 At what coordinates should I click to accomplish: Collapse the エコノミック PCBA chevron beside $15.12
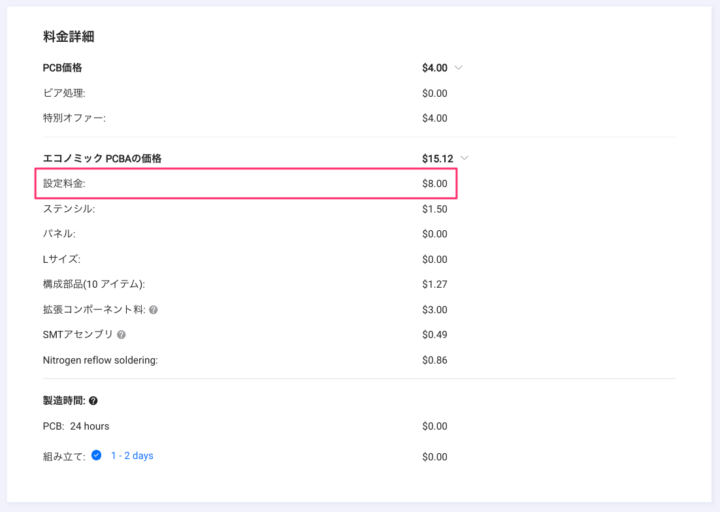465,158
